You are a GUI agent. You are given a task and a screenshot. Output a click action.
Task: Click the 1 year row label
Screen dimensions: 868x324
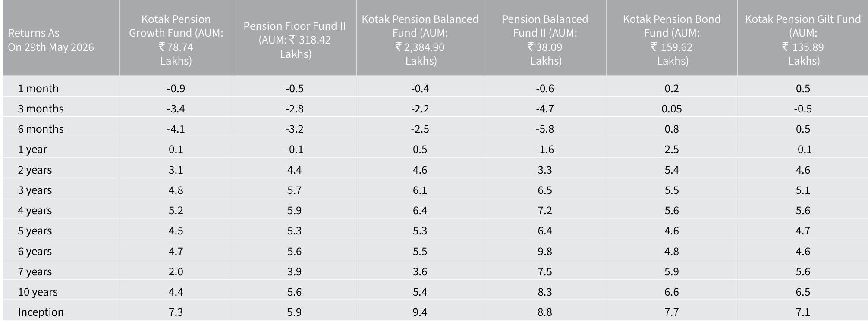click(x=32, y=150)
